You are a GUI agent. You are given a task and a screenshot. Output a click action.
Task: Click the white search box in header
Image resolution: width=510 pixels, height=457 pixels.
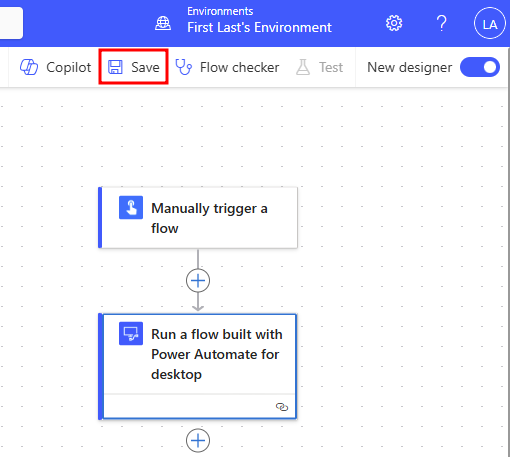pos(11,23)
